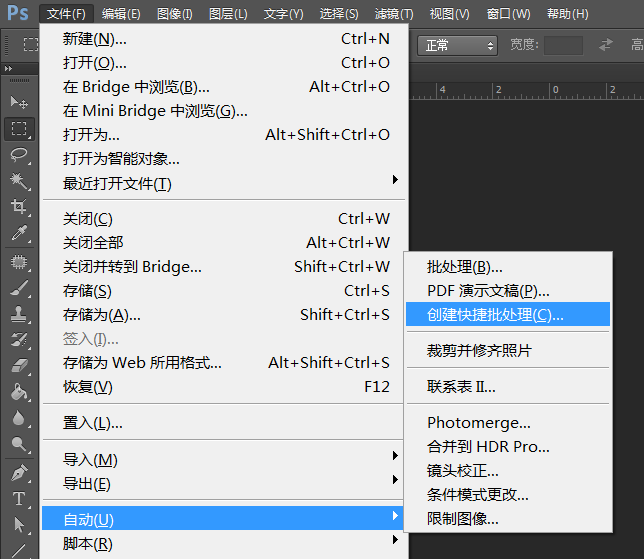Choose 关闭全部 menu entry
644x559 pixels.
[225, 243]
